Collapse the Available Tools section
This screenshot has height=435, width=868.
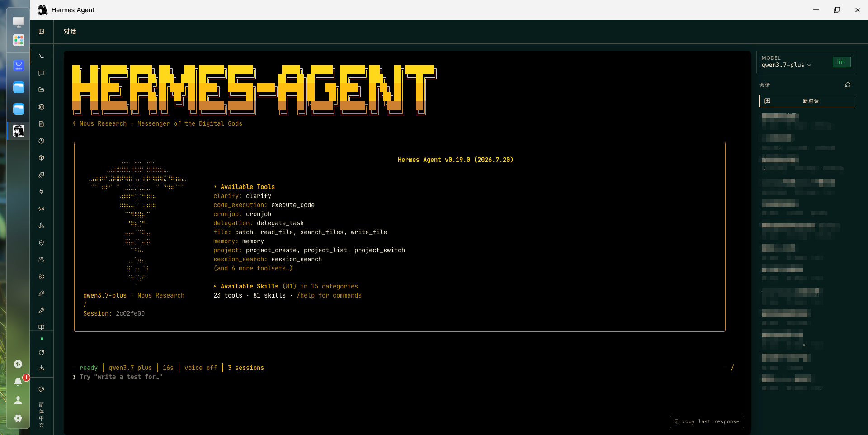coord(244,187)
